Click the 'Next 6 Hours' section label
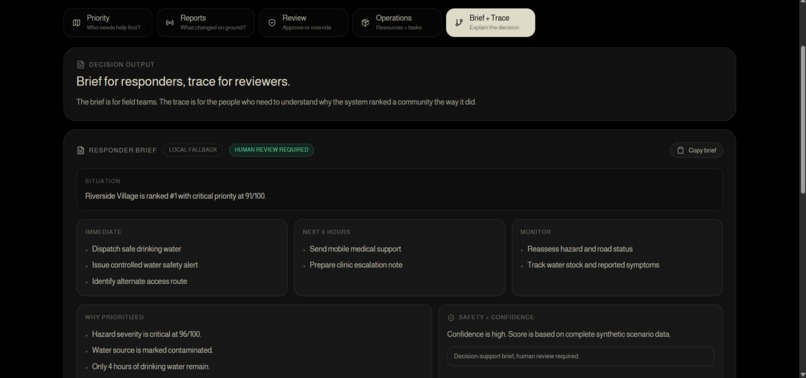The image size is (806, 378). (326, 232)
